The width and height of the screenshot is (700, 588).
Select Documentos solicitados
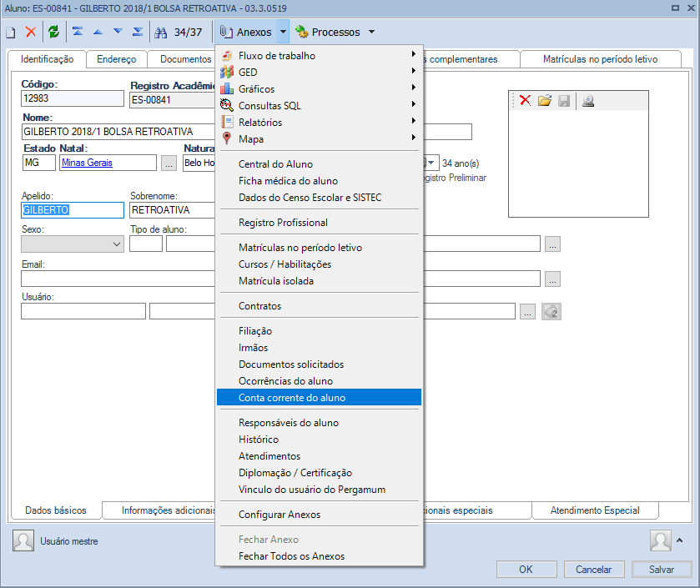[320, 364]
